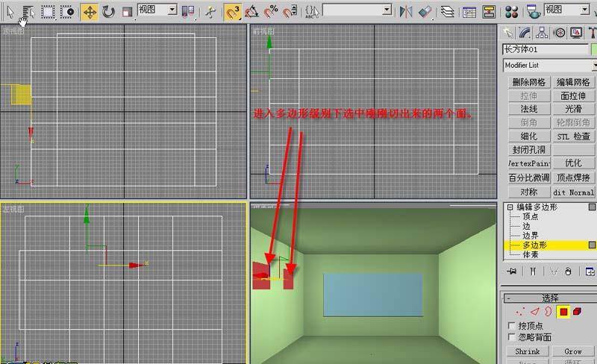This screenshot has width=597, height=364.
Task: Click the Remove Modifier trash icon
Action: pos(569,271)
